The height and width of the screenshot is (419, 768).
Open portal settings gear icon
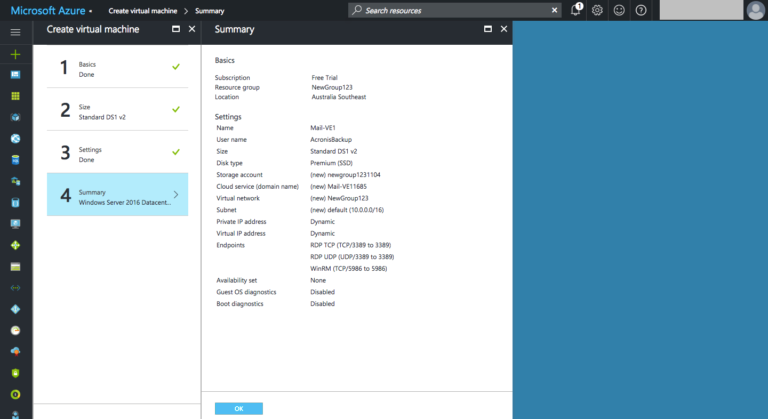pos(597,10)
